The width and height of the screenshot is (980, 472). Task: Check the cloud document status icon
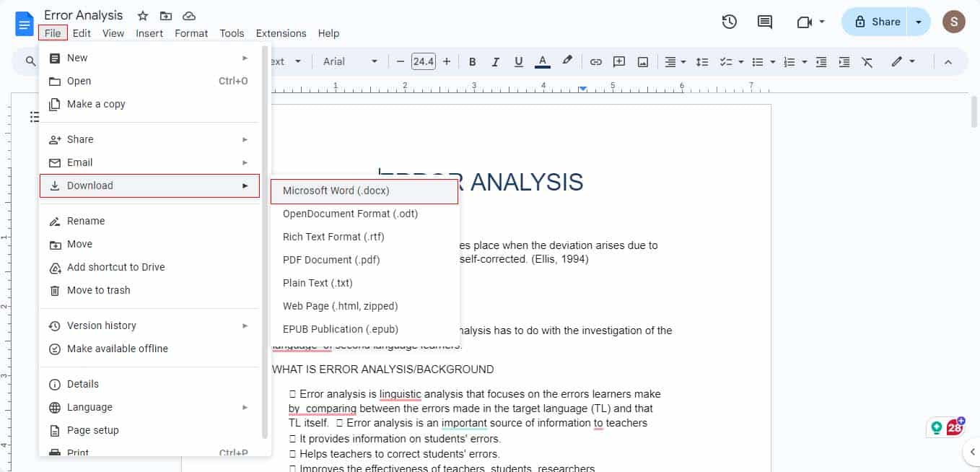[x=188, y=16]
